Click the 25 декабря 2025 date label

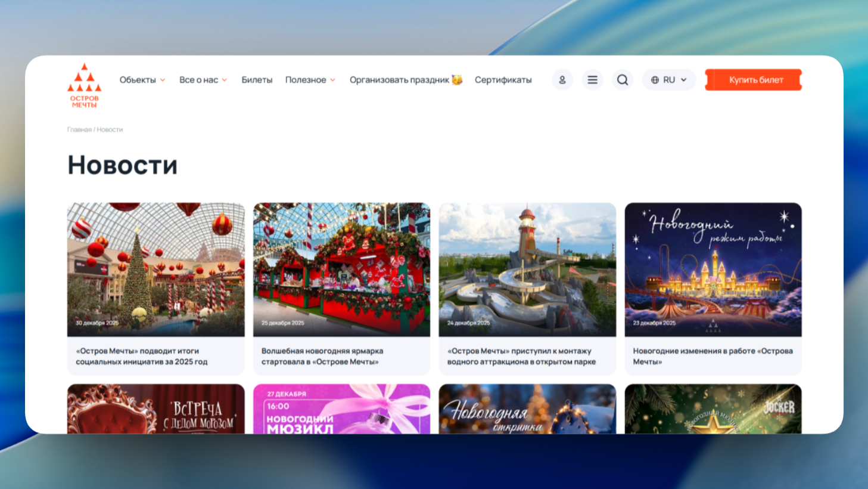point(282,323)
